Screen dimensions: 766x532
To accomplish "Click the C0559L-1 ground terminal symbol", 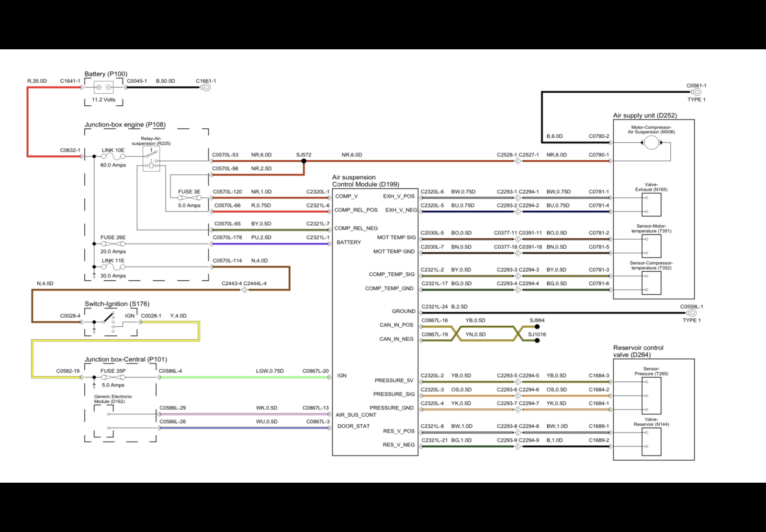I will (692, 313).
